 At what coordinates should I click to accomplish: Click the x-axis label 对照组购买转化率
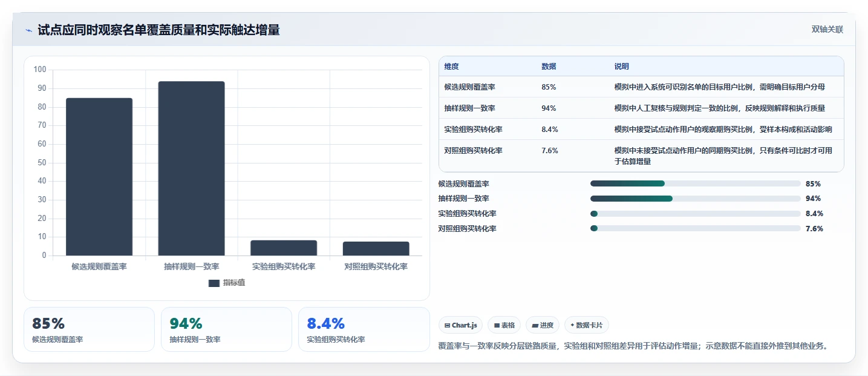[x=376, y=266]
